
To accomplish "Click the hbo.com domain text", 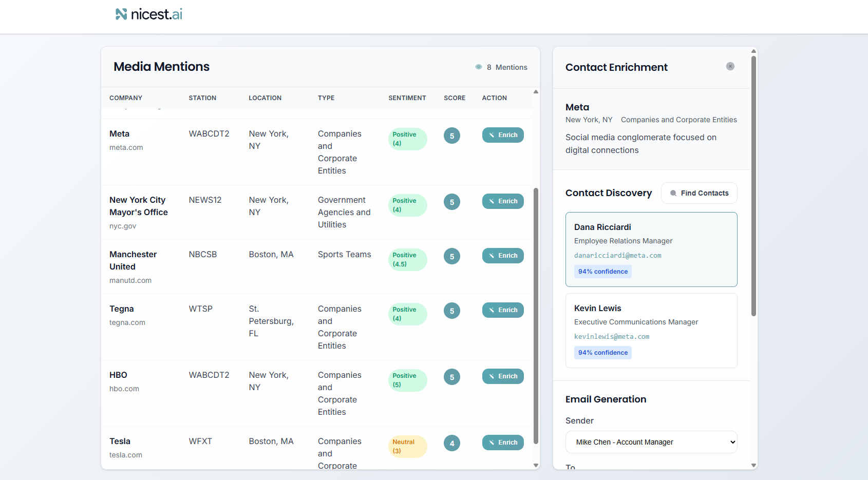I will [124, 389].
